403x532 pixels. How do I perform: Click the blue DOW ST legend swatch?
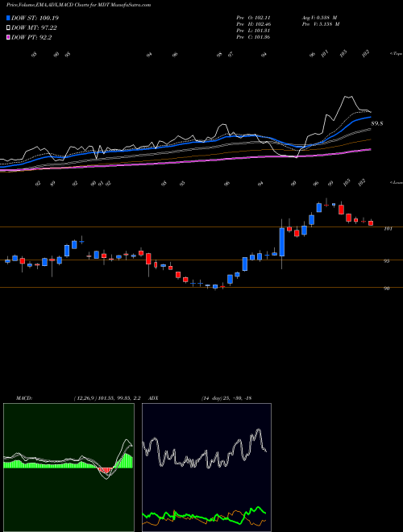(9, 18)
